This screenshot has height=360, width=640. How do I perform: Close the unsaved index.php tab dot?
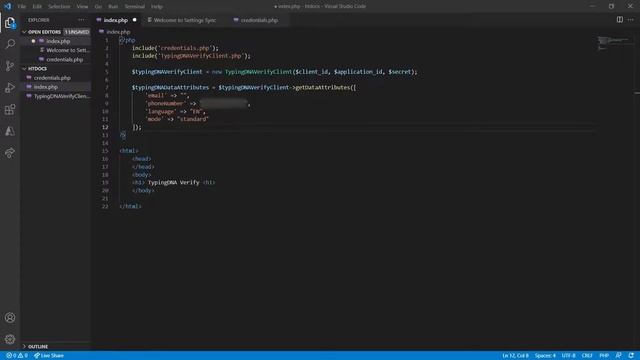(x=135, y=20)
